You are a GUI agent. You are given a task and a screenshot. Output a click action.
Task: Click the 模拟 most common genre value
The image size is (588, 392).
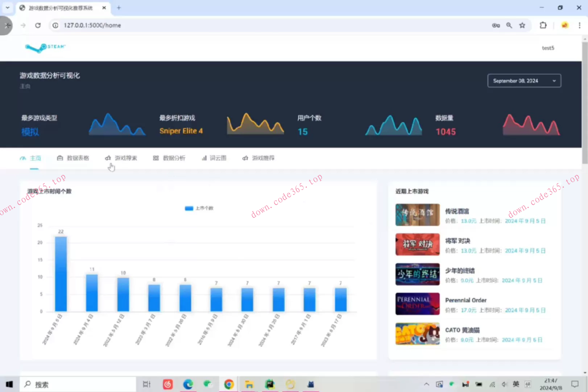(x=30, y=132)
